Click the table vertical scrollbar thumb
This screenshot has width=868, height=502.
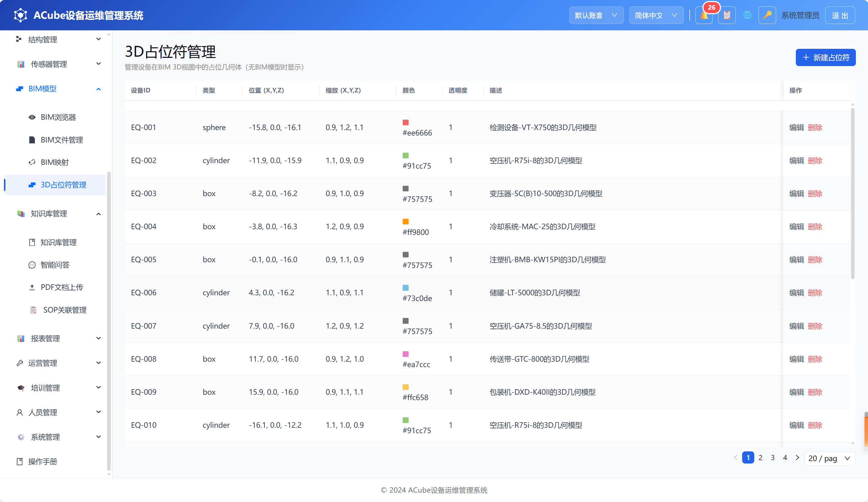tap(853, 193)
